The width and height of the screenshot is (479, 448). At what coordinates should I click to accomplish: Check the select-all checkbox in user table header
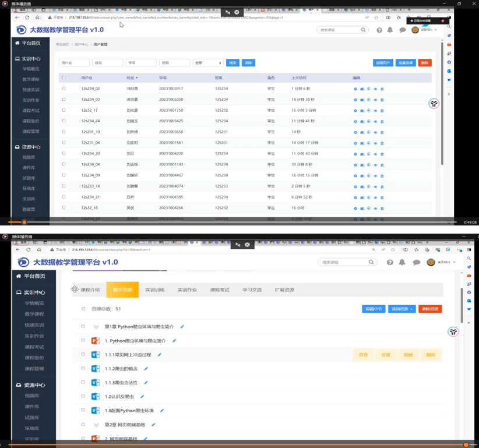64,77
